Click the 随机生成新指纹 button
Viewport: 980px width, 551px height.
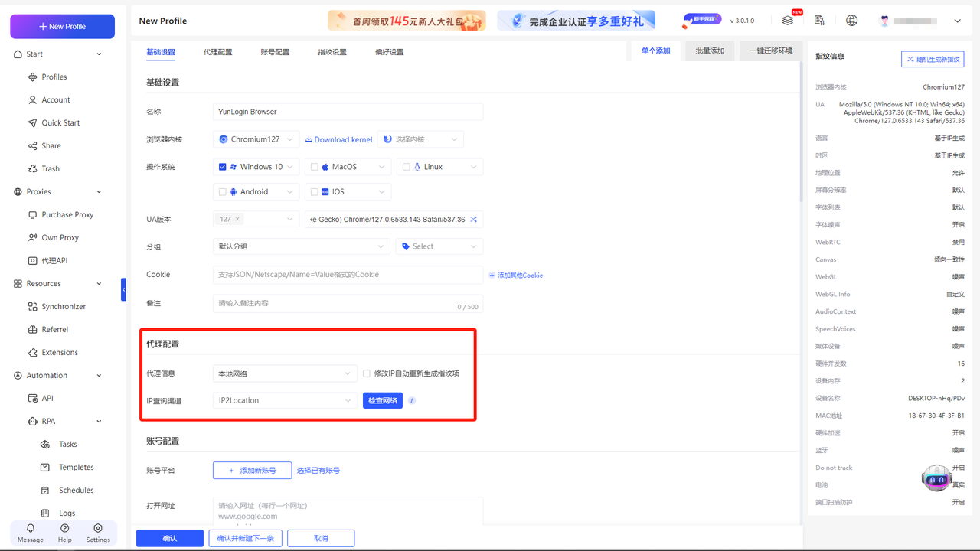click(x=932, y=59)
